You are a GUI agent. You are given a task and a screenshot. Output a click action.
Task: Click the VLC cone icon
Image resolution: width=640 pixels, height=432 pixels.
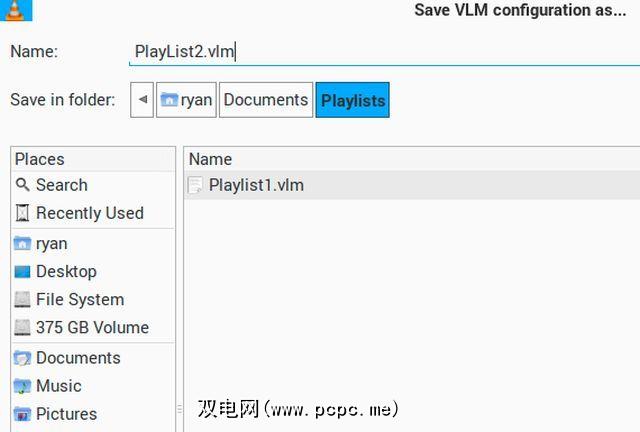16,10
